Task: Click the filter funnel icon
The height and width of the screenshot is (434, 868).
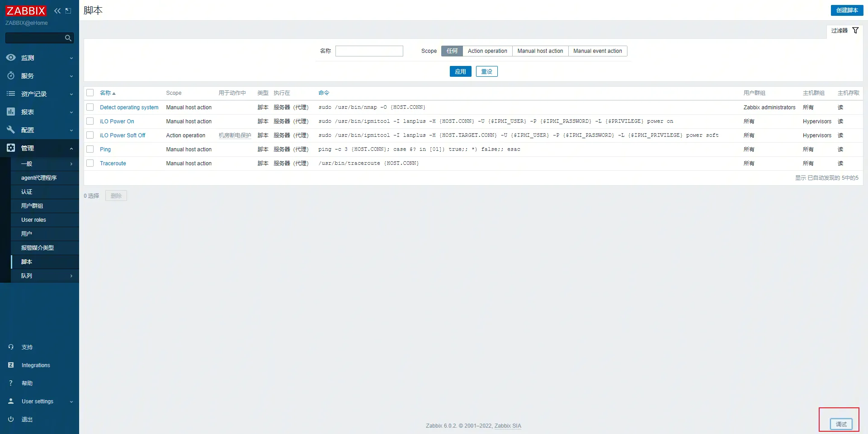Action: click(x=855, y=30)
